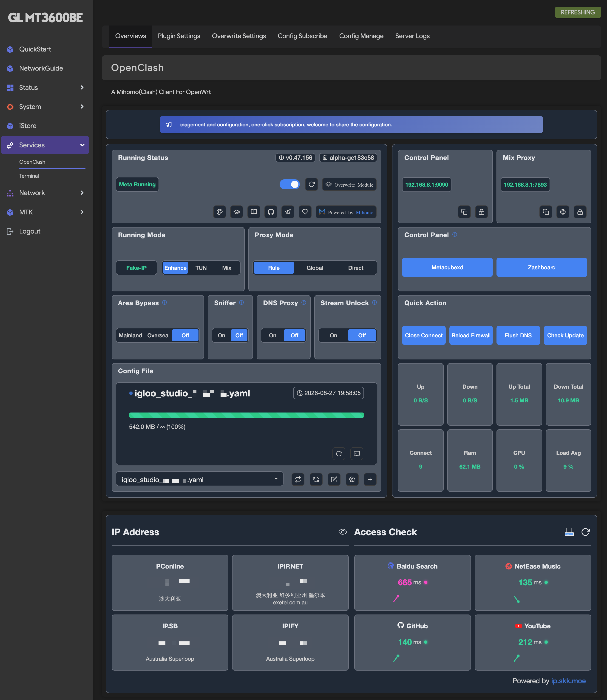Open the GitHub icon in Running Status
This screenshot has height=700, width=607.
tap(271, 212)
